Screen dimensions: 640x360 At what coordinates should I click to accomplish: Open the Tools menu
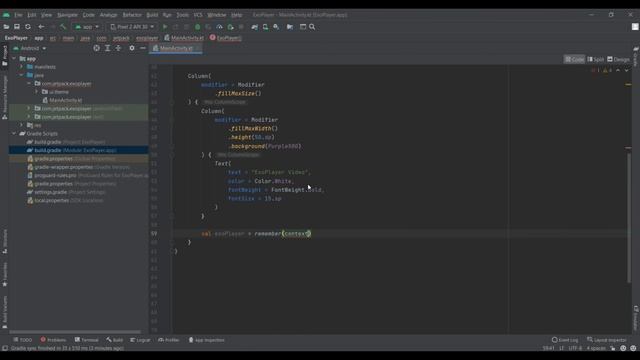pos(182,15)
